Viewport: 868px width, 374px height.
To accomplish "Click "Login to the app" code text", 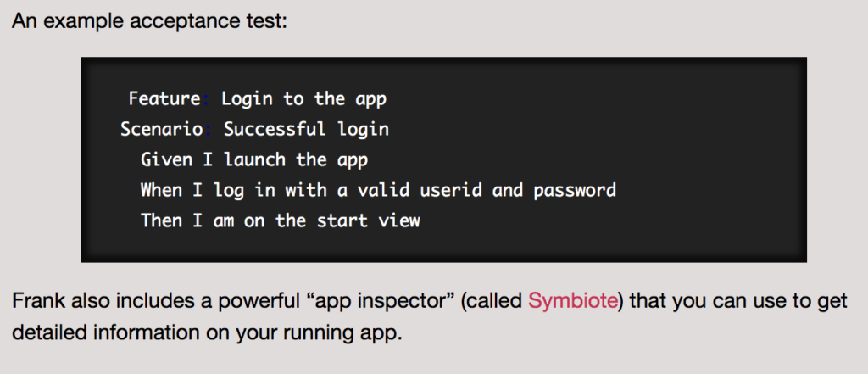I will (303, 99).
